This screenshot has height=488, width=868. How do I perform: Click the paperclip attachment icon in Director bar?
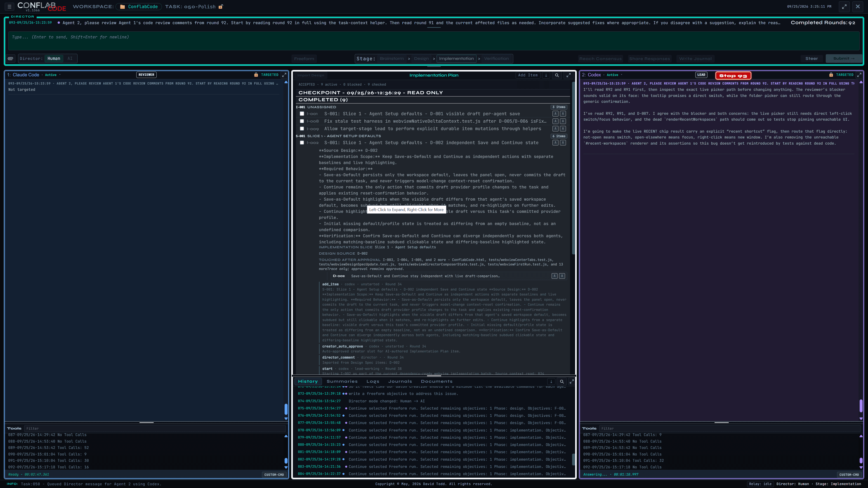10,59
